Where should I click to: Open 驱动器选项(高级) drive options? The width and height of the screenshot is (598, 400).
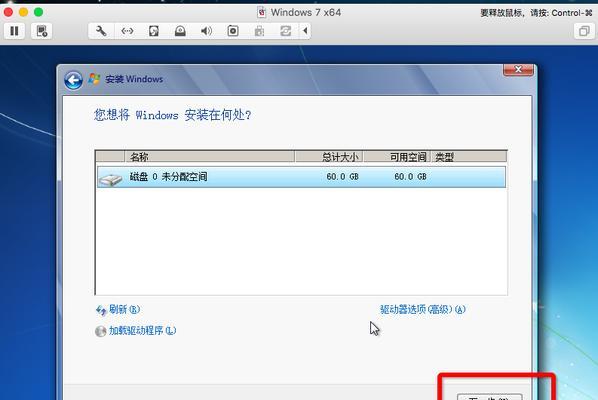coord(423,309)
